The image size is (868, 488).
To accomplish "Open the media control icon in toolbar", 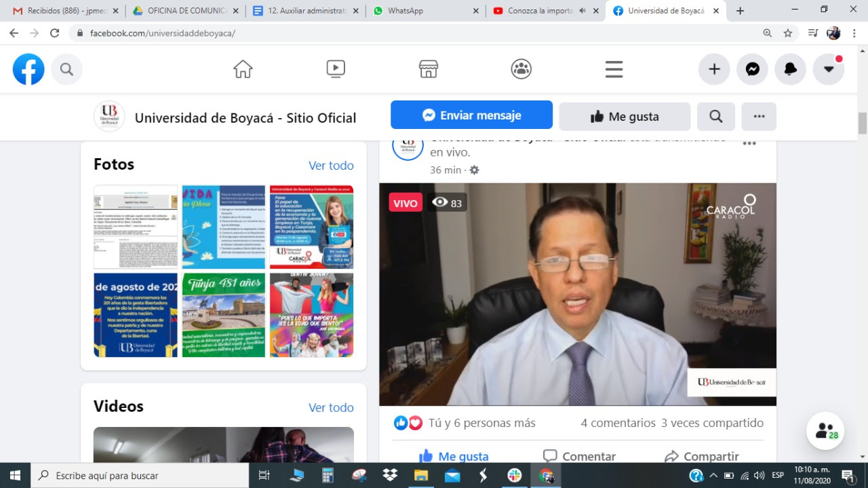I will pos(813,33).
